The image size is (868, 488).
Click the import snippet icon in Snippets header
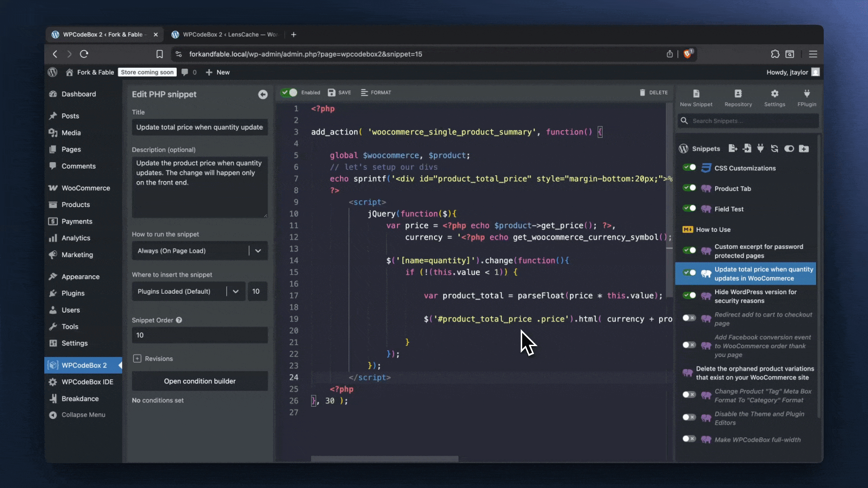(x=747, y=149)
